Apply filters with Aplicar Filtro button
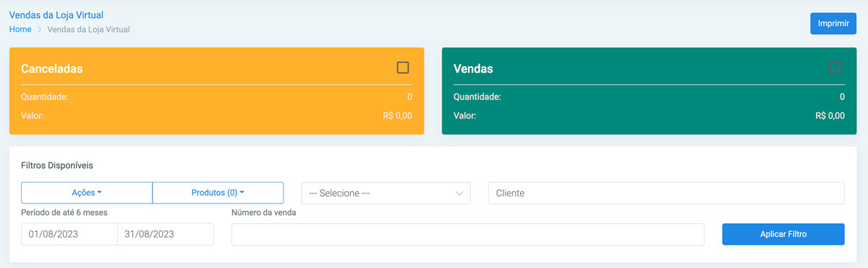The image size is (868, 268). pyautogui.click(x=783, y=234)
